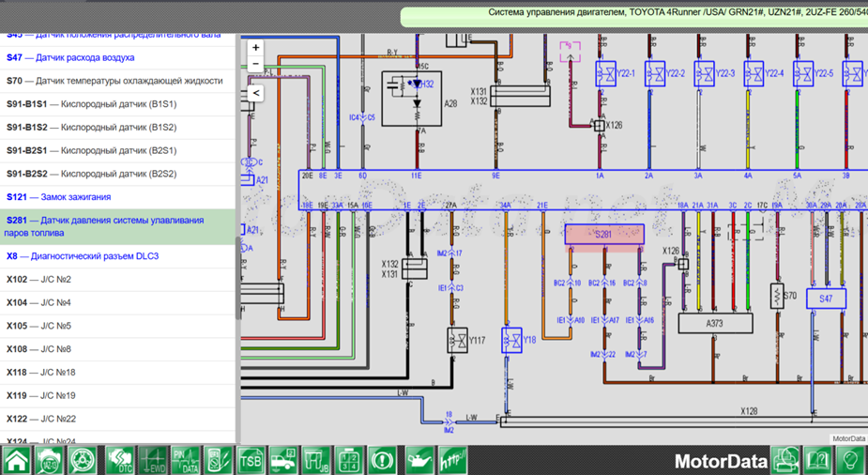
Task: Open the oil can maintenance icon
Action: [419, 461]
